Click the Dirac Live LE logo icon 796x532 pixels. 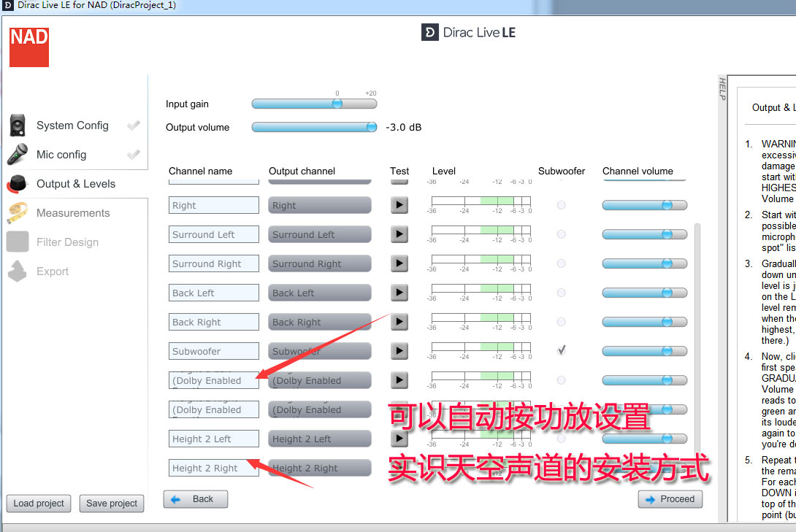pyautogui.click(x=429, y=32)
